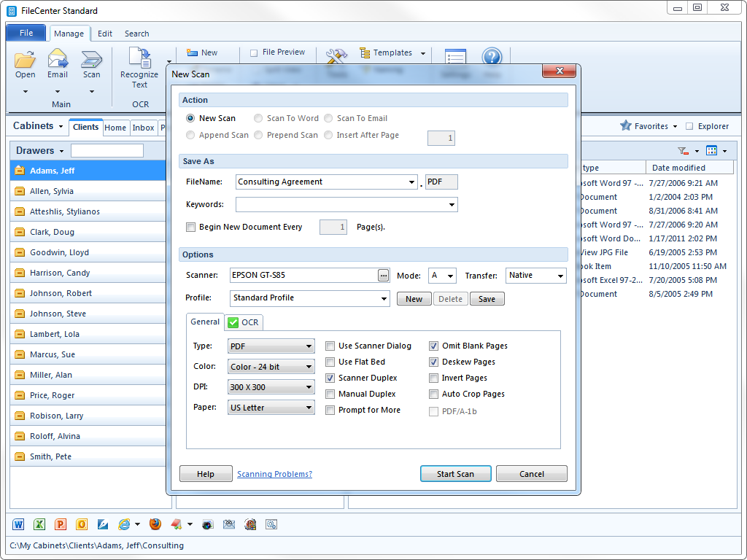Select the Goodwin, Lloyd drawer
Viewport: 747px width, 560px height.
(x=59, y=252)
